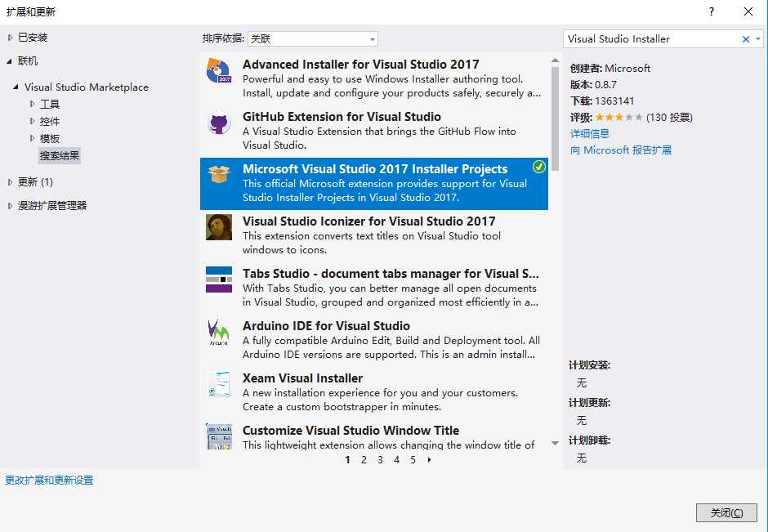Select the Visual Studio Marketplace item
The height and width of the screenshot is (532, 768).
pyautogui.click(x=87, y=87)
